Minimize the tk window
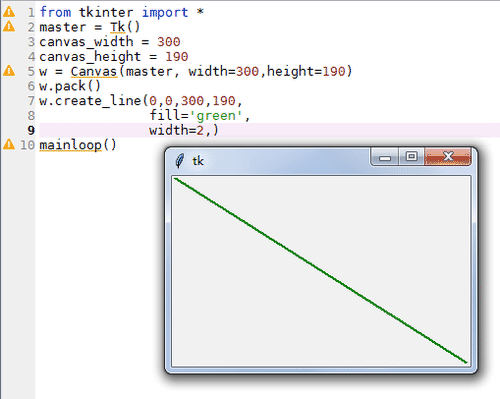 (385, 158)
